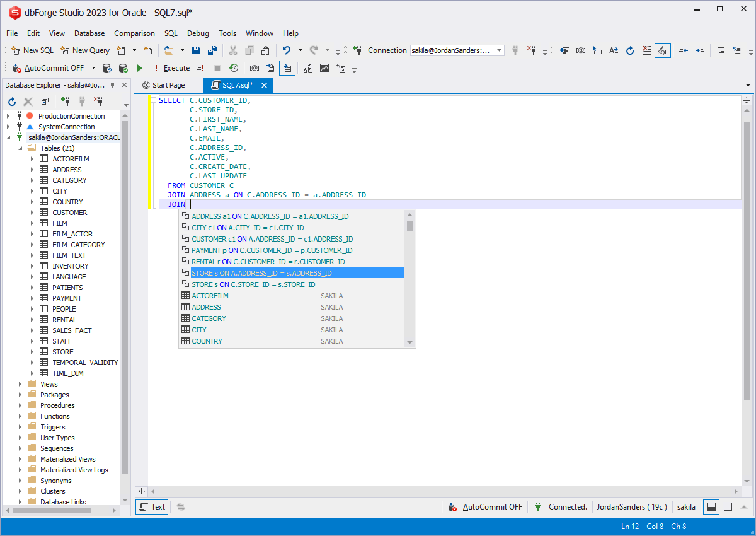Expand the CUSTOMER table node

tap(33, 212)
